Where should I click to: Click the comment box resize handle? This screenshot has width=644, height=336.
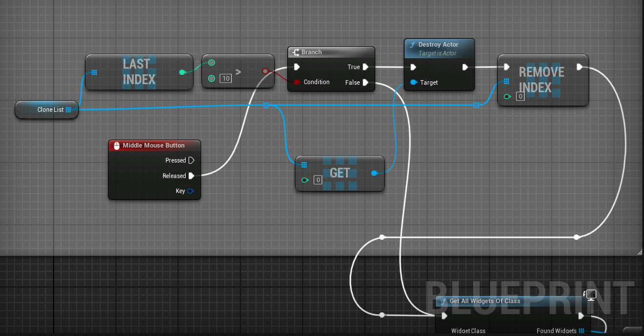coord(639,251)
